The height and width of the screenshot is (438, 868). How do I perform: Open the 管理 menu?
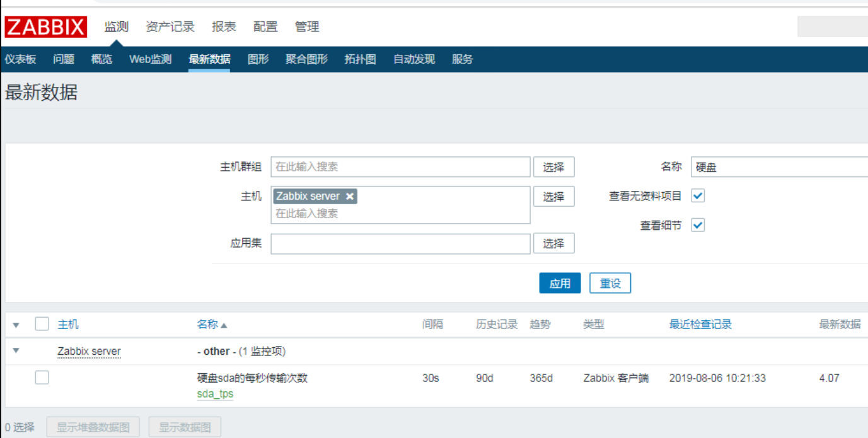pyautogui.click(x=307, y=26)
